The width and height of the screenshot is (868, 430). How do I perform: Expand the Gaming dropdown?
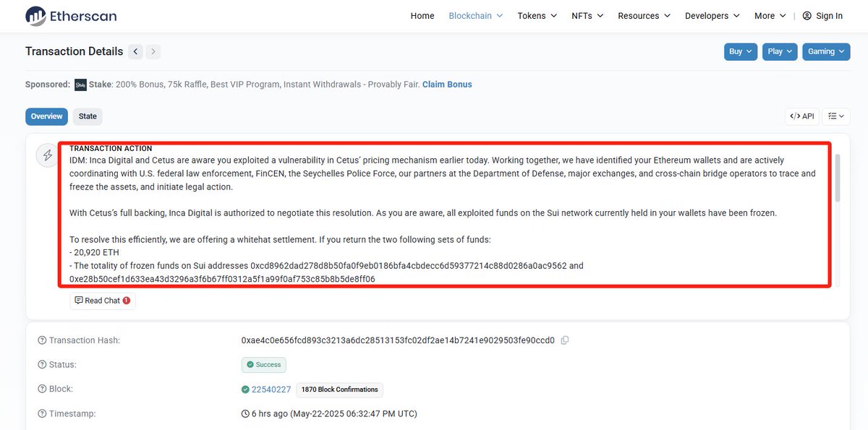click(x=826, y=51)
